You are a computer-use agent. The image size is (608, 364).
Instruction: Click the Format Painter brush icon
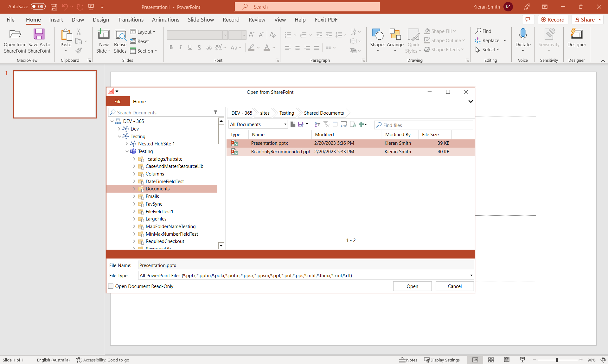click(79, 50)
